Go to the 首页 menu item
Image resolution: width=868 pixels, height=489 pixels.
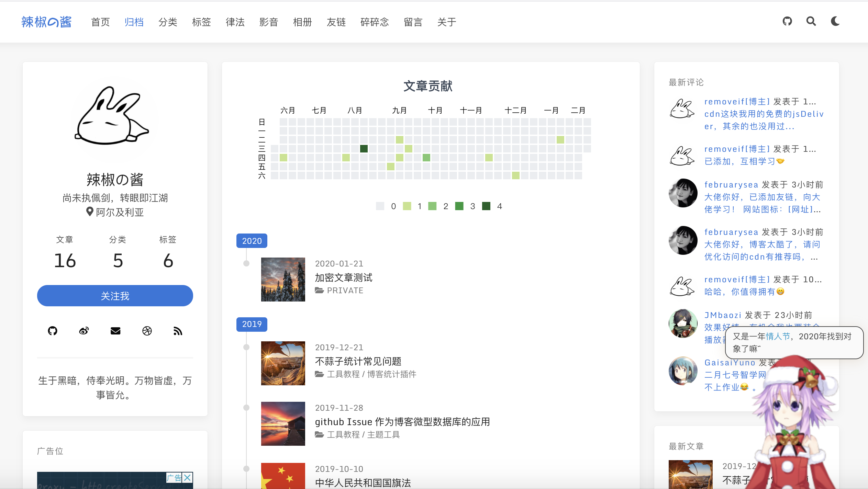tap(100, 22)
